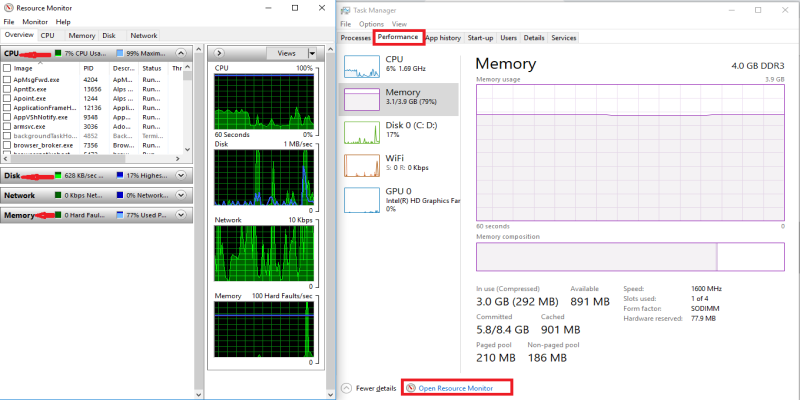Tick the select-all Image header checkbox
The image size is (800, 400).
(7, 68)
